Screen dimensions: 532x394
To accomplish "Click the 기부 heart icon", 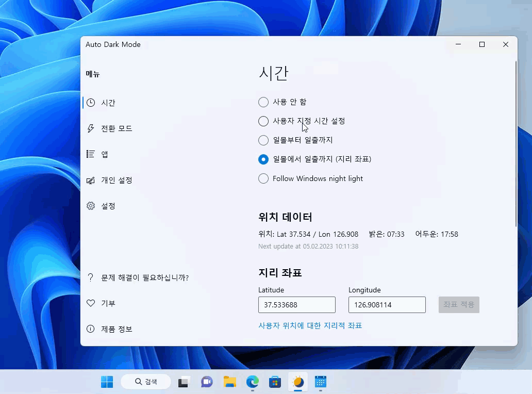I will pyautogui.click(x=91, y=303).
